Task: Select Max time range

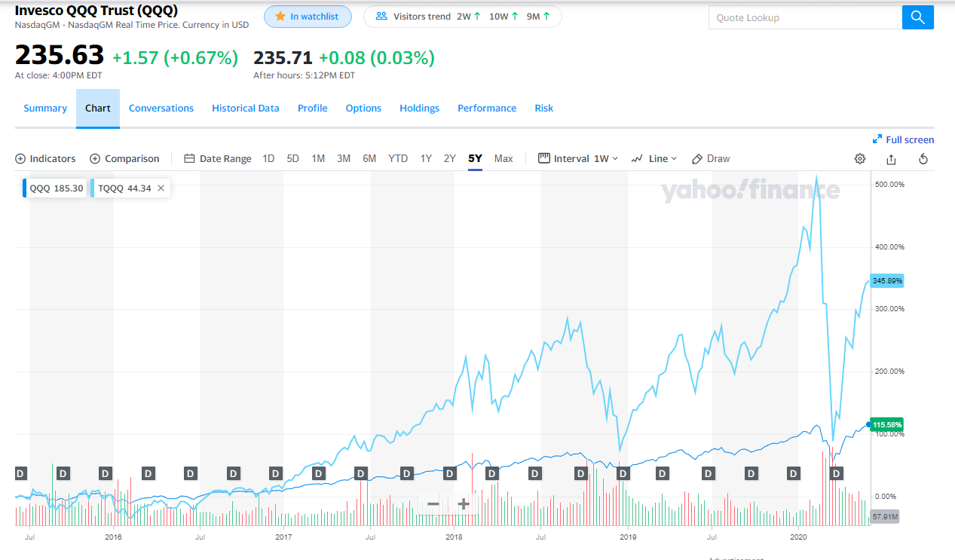Action: (x=504, y=159)
